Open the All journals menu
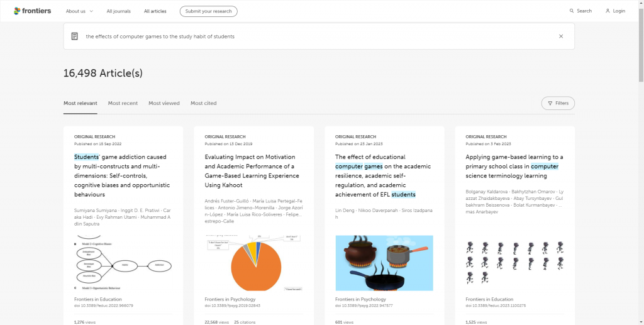644x325 pixels. click(x=119, y=11)
